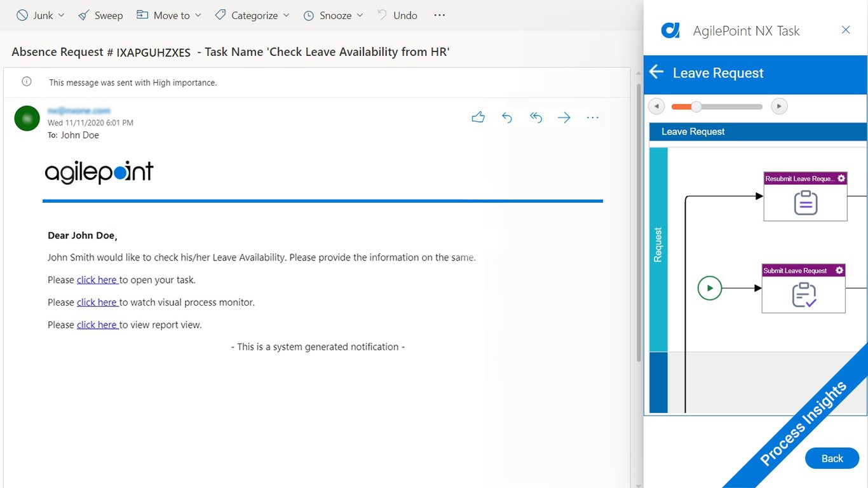Screen dimensions: 868x488
Task: Click the Request swimlane label
Action: [x=658, y=245]
